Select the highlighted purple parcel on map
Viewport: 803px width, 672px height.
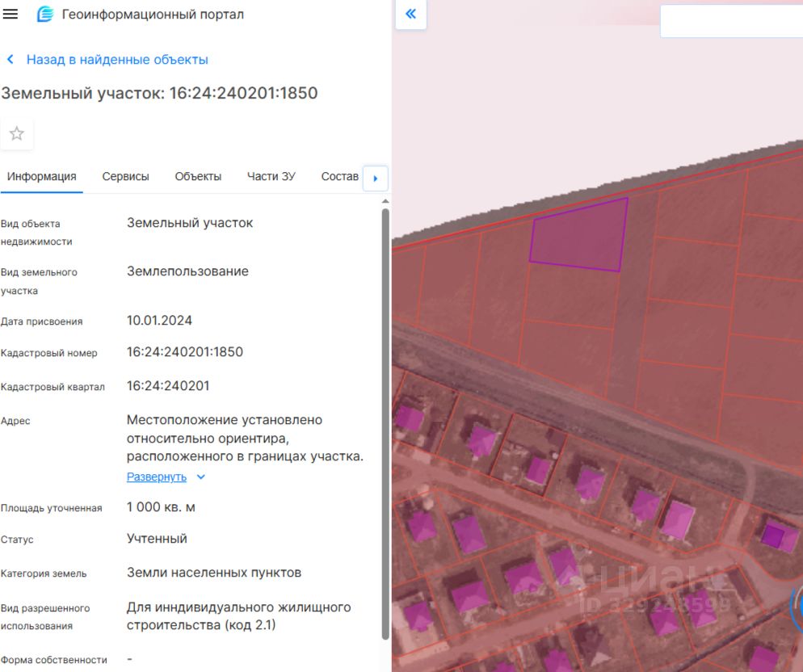(578, 236)
